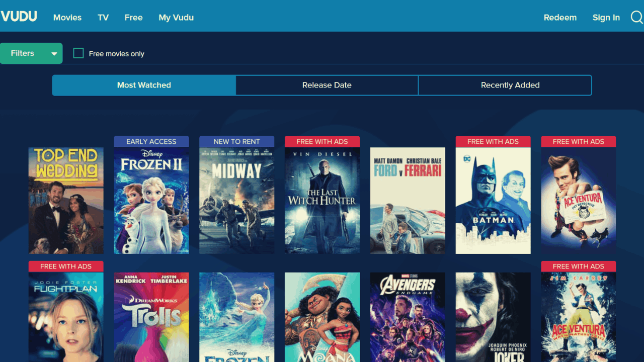Open the Flightplan movie poster

coord(66,317)
